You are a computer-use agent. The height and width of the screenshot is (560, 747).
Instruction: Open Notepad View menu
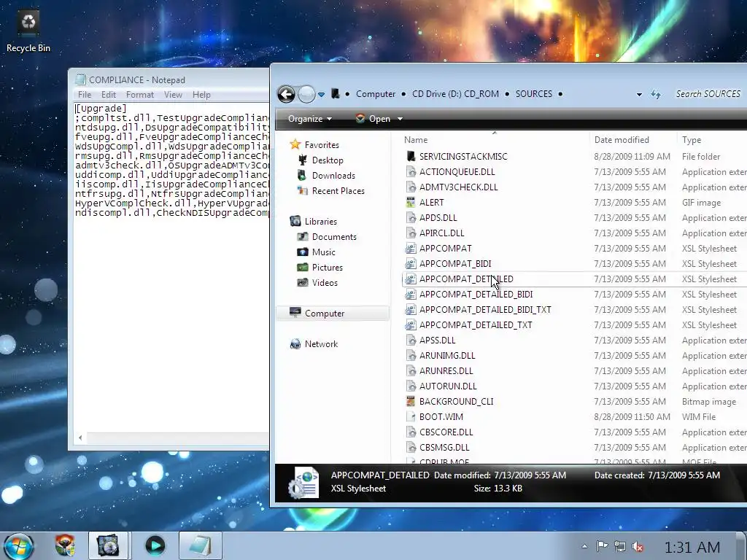(x=173, y=94)
